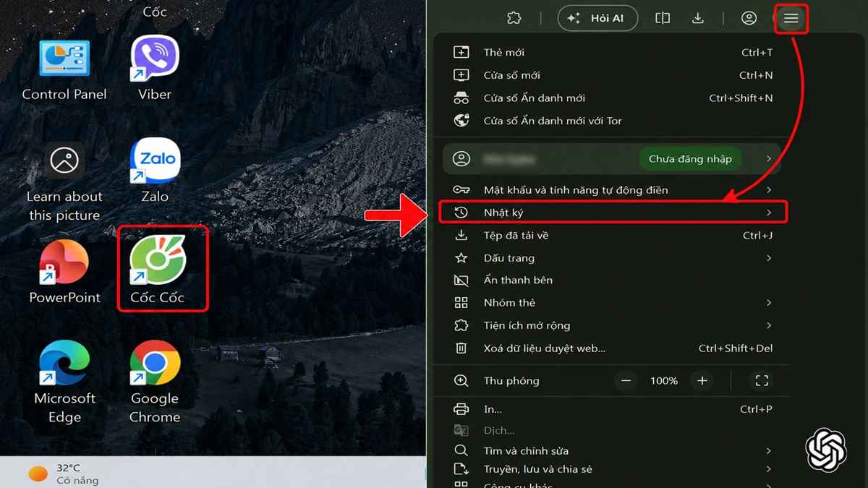This screenshot has width=868, height=488.
Task: Expand the Nhật ký chevron arrow
Action: pyautogui.click(x=768, y=213)
